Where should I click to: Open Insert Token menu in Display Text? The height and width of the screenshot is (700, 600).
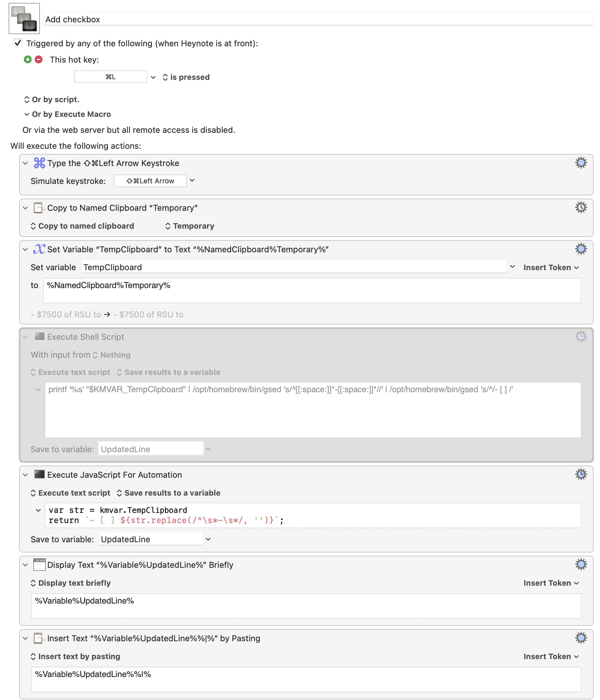click(x=551, y=583)
